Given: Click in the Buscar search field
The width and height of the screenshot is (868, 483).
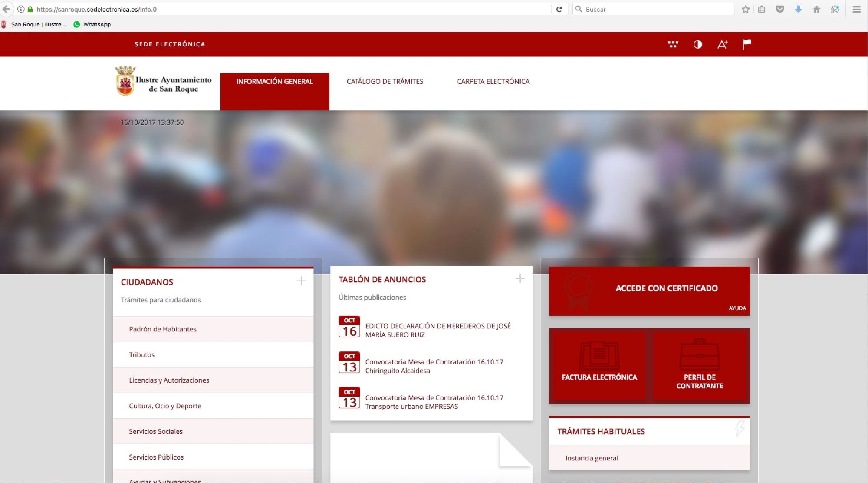Looking at the screenshot, I should coord(655,9).
